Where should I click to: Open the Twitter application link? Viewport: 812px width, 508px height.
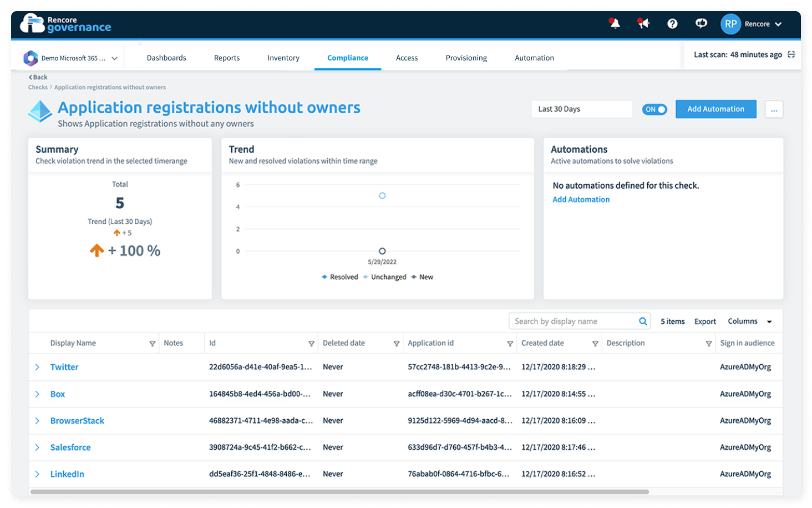(64, 367)
